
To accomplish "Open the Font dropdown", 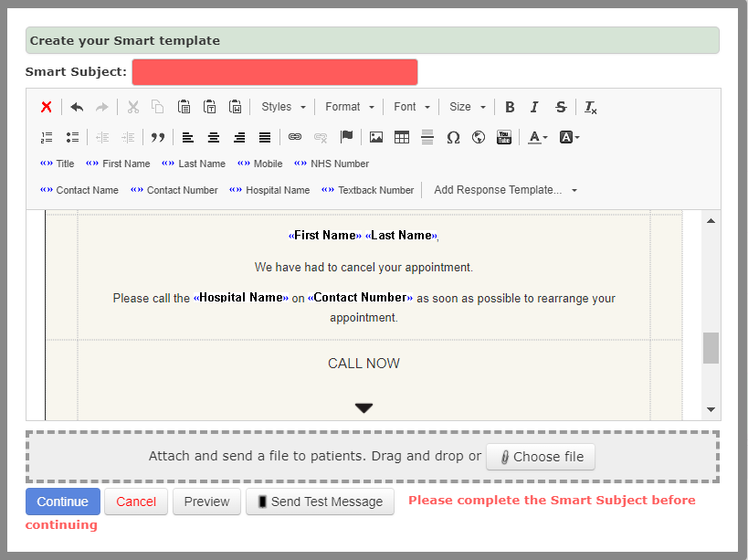I will click(412, 107).
